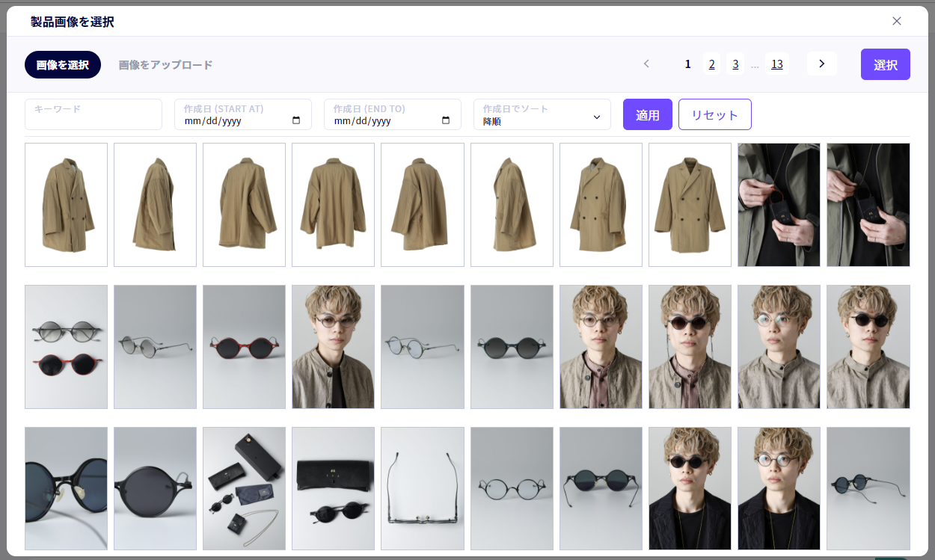Screen dimensions: 935x560
Task: Select current page 1 in pagination
Action: pyautogui.click(x=688, y=64)
